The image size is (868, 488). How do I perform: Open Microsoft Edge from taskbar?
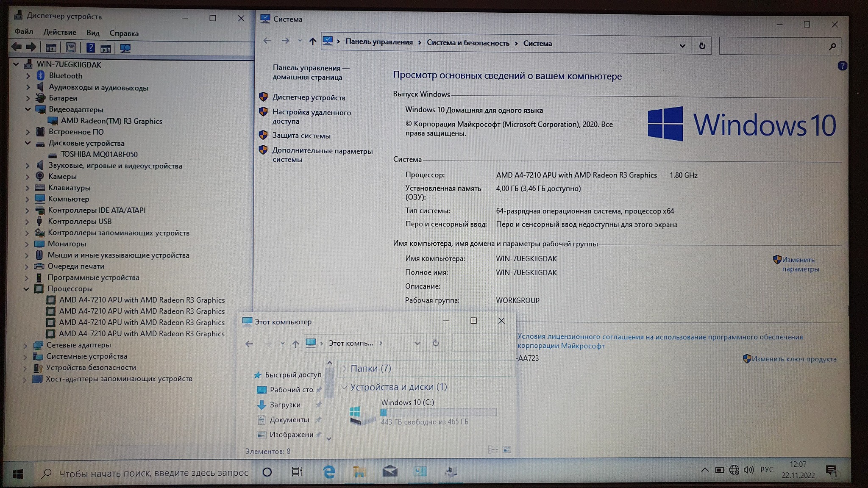329,471
